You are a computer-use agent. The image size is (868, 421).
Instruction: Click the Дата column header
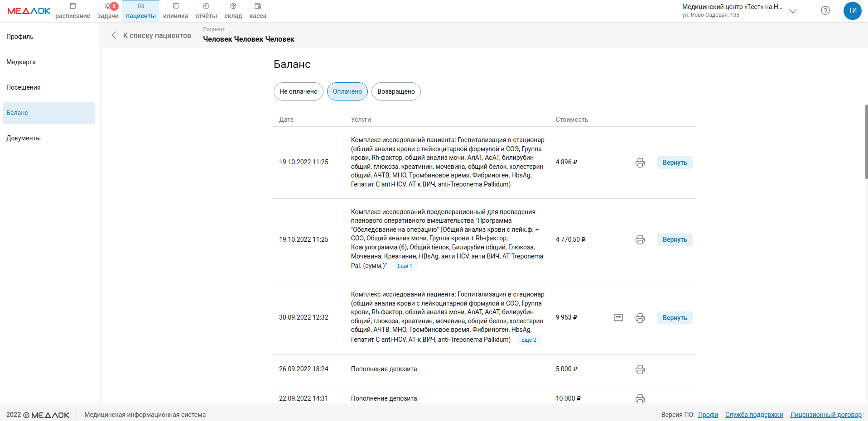[286, 120]
